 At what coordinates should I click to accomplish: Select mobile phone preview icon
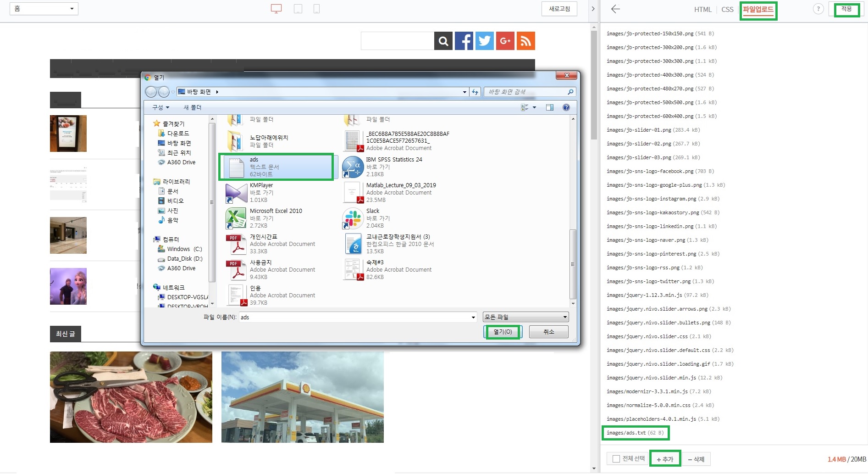(316, 9)
